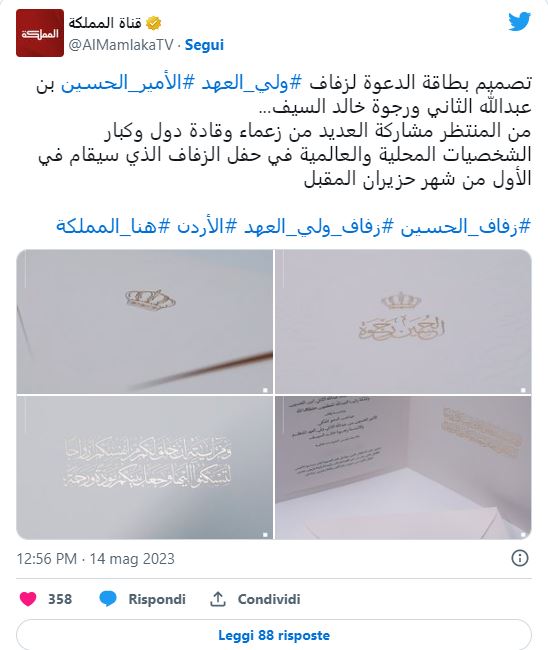
Task: Open the tweet info circle icon
Action: coord(520,558)
